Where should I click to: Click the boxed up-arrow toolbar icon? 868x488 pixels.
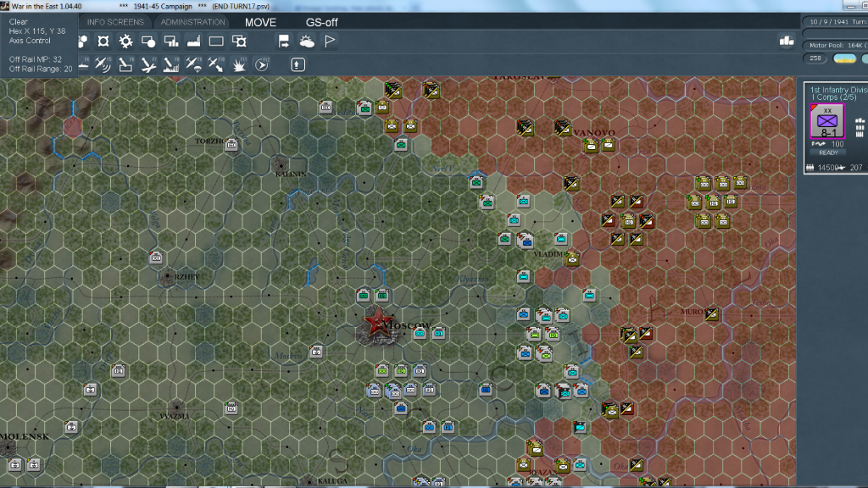tap(297, 64)
